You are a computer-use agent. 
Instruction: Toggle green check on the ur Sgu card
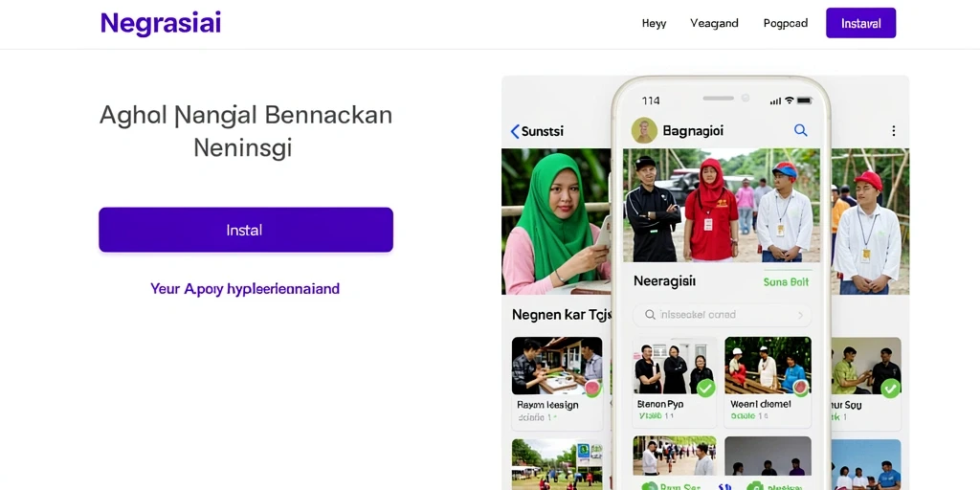890,389
